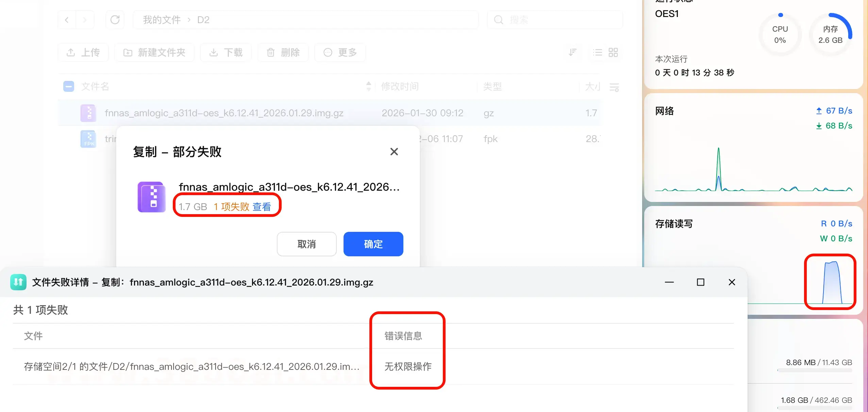Image resolution: width=868 pixels, height=412 pixels.
Task: Open the sort order icon
Action: [x=573, y=52]
